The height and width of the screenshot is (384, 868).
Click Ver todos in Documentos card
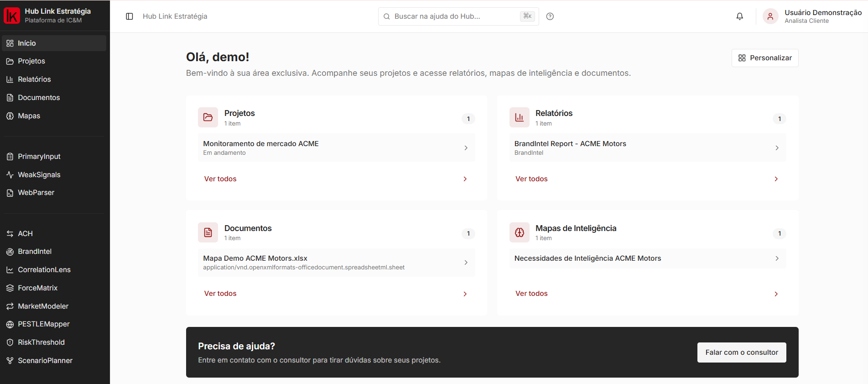[337, 294]
